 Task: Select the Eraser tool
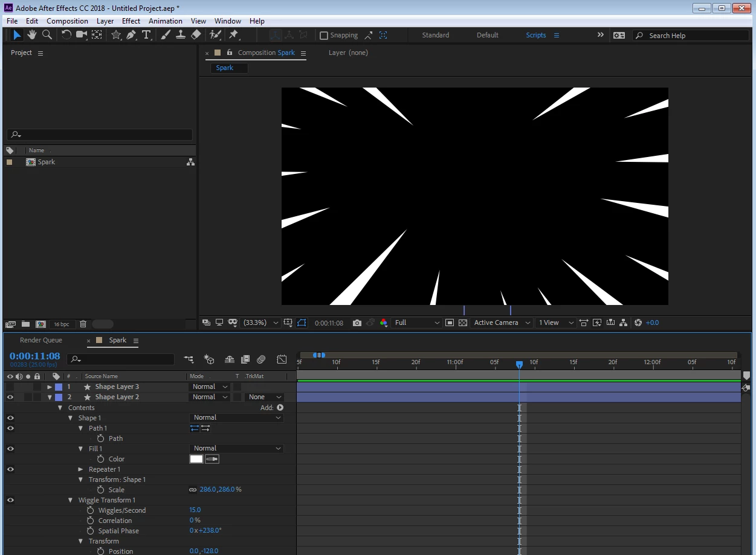tap(196, 35)
